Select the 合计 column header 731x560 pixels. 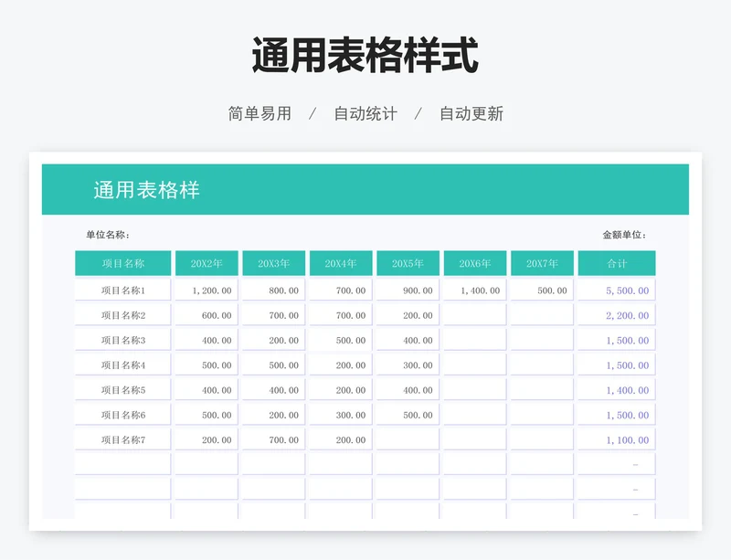(617, 263)
